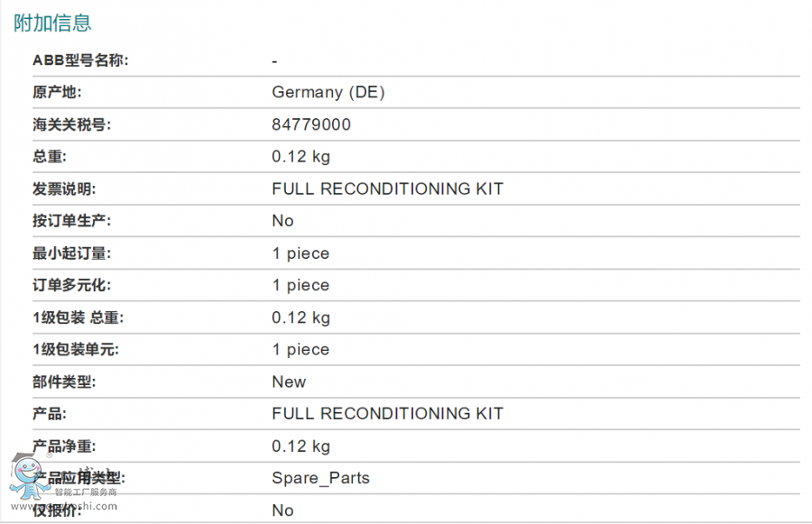Click the ABB型号名称 label
The height and width of the screenshot is (524, 812).
pos(80,60)
